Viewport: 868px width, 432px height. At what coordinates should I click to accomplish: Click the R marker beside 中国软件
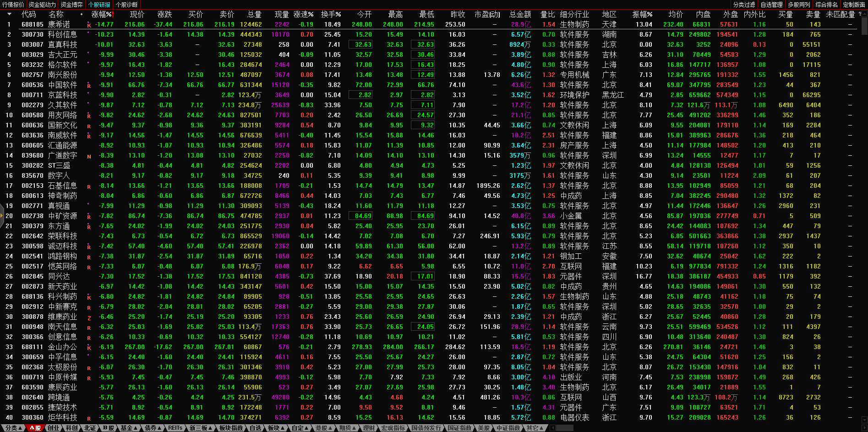point(89,86)
